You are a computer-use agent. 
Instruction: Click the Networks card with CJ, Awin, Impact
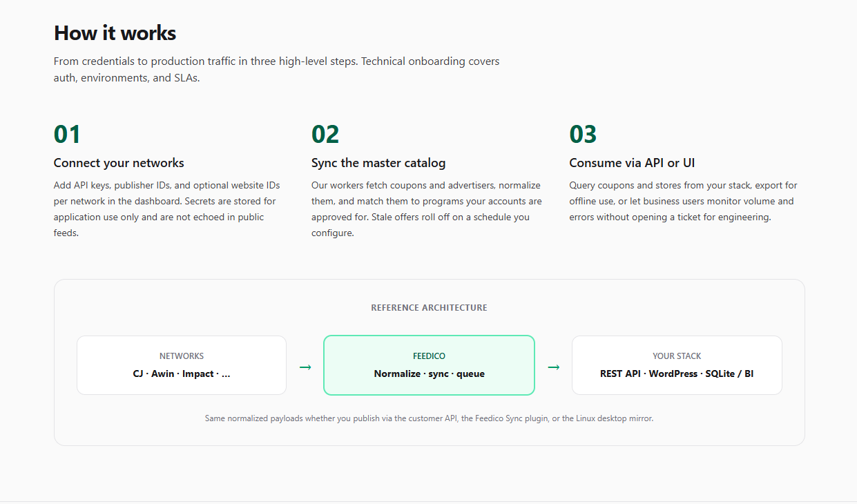(182, 365)
